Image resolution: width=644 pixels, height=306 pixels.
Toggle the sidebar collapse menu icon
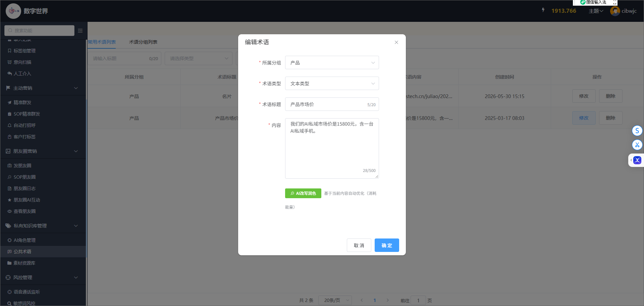coord(80,31)
